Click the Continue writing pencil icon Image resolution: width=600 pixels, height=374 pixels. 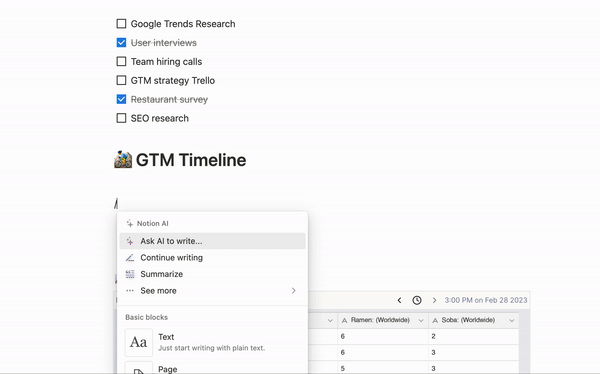pos(130,258)
